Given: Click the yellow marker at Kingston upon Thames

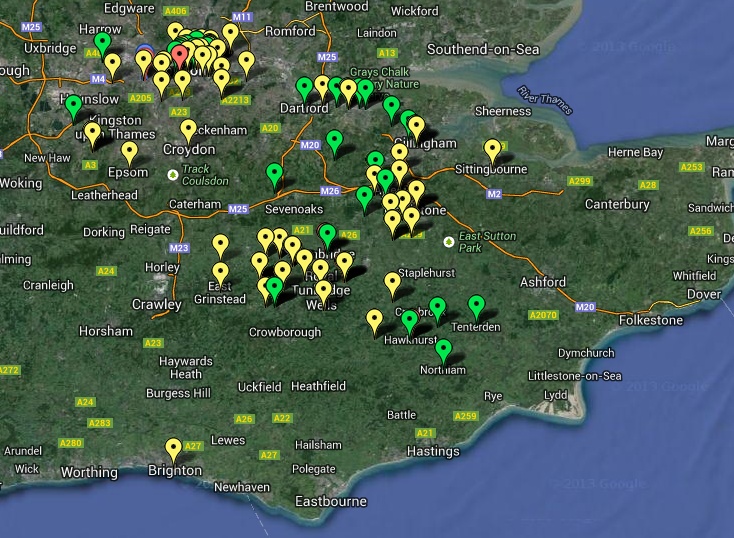Looking at the screenshot, I should point(93,133).
